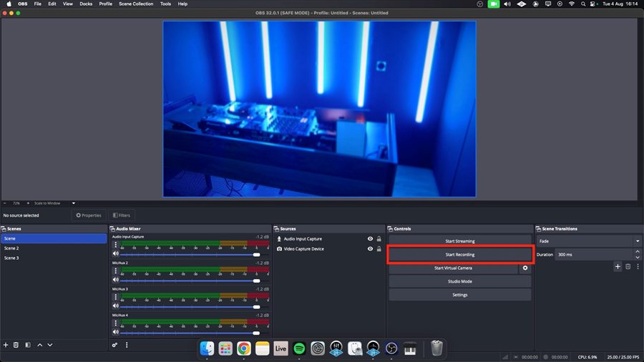
Task: Mute Mic/Aux 4 speaker icon
Action: coord(116,332)
